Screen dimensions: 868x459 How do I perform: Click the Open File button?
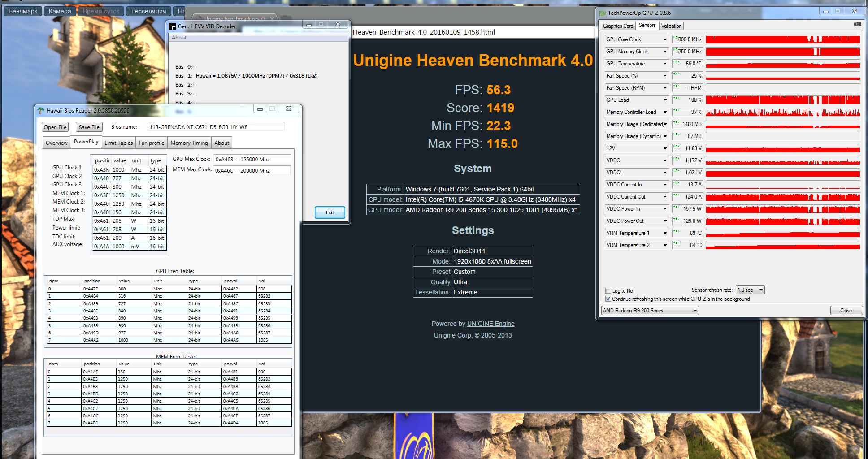pyautogui.click(x=55, y=127)
